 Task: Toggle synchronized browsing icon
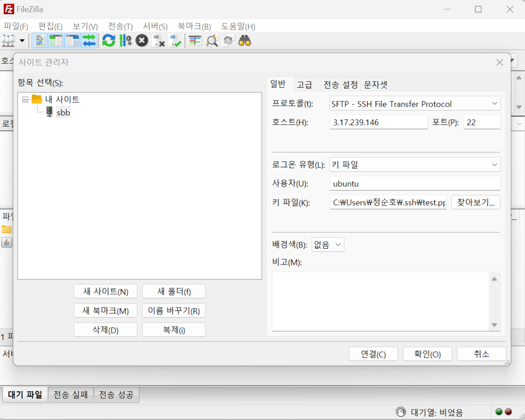[x=228, y=41]
